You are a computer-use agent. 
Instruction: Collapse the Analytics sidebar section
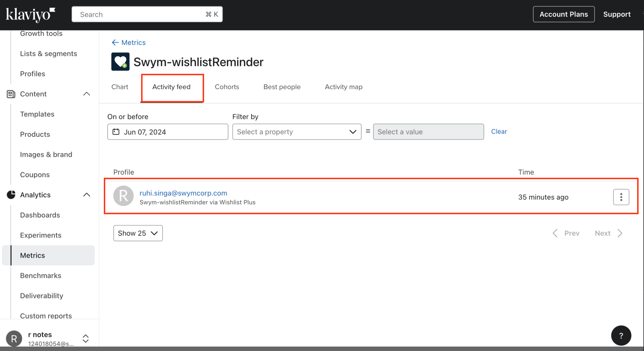pos(86,195)
